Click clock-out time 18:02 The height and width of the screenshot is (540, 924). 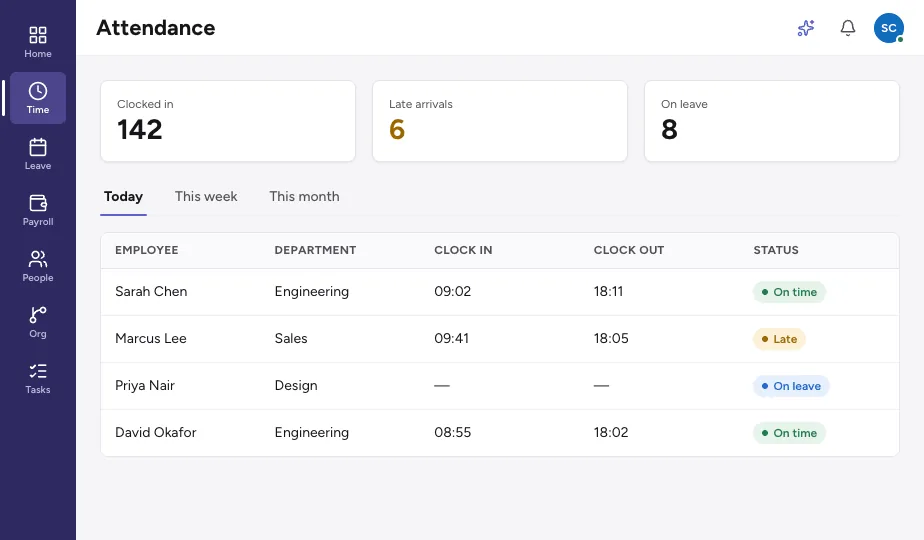pos(611,433)
